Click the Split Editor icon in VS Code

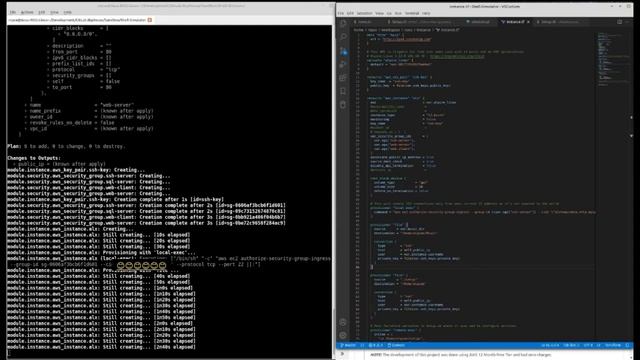620,22
